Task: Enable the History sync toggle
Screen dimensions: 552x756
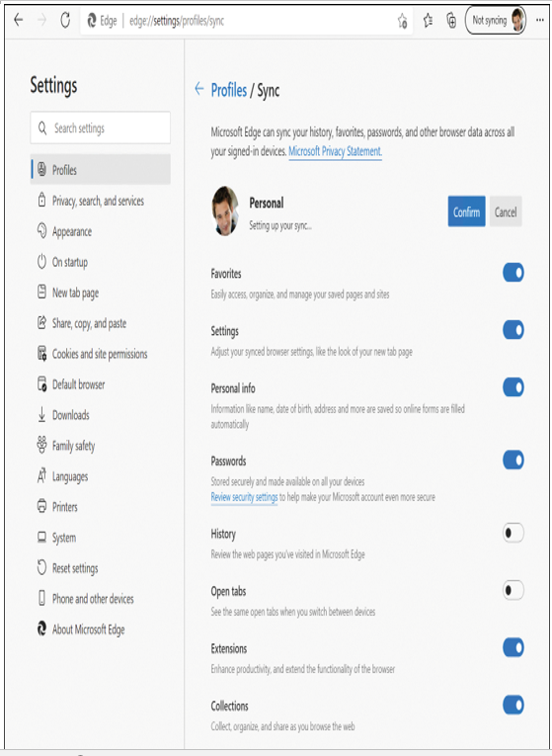Action: [513, 534]
